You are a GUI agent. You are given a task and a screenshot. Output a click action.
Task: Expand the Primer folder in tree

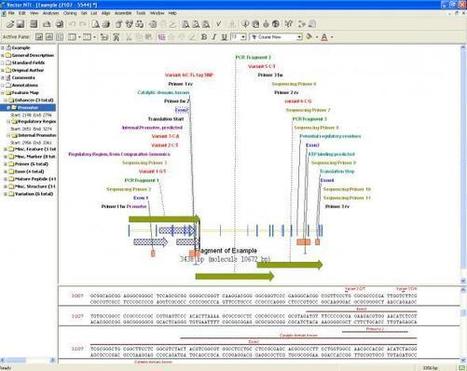(x=5, y=164)
